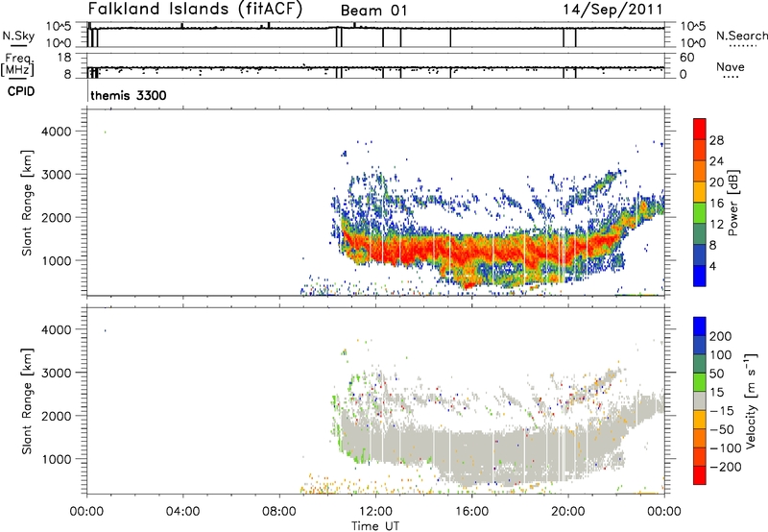
Task: Click the '60' Nave axis tick
Action: 686,58
